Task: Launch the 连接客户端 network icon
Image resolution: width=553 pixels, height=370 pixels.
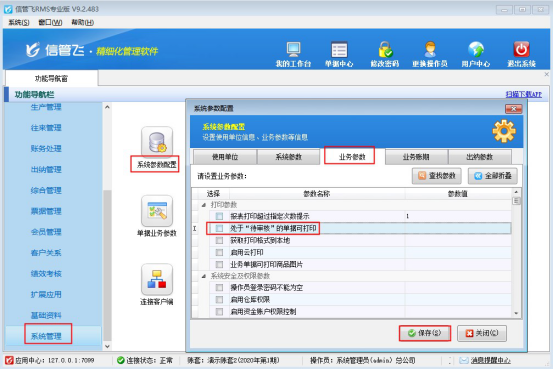Action: pos(157,279)
